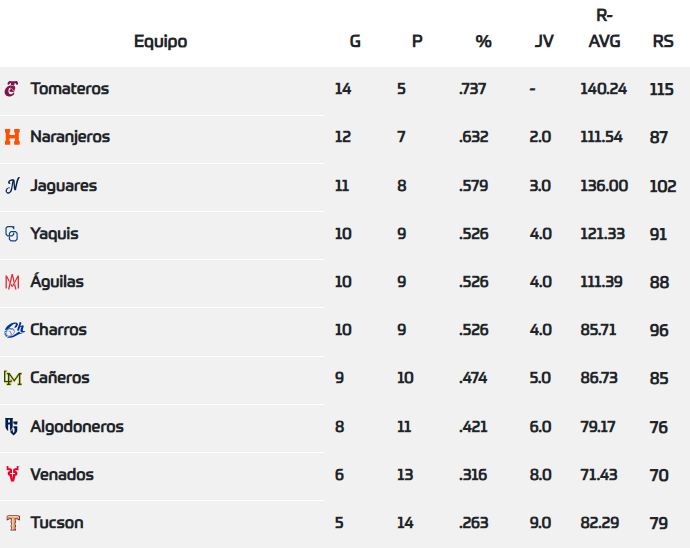Sort table by G wins column header
The width and height of the screenshot is (690, 548).
(x=355, y=41)
